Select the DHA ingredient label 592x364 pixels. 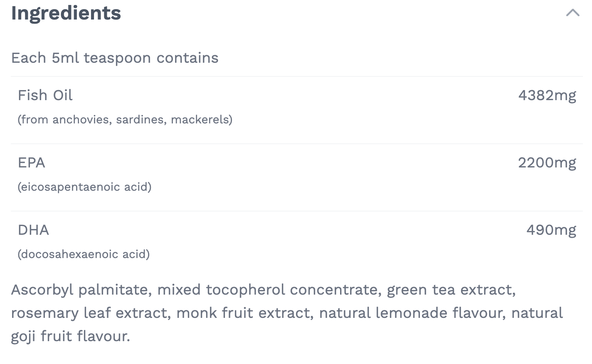coord(33,230)
